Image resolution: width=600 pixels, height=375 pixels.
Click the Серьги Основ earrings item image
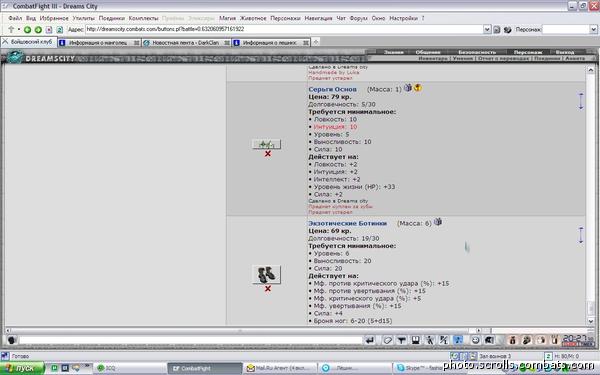(x=266, y=144)
